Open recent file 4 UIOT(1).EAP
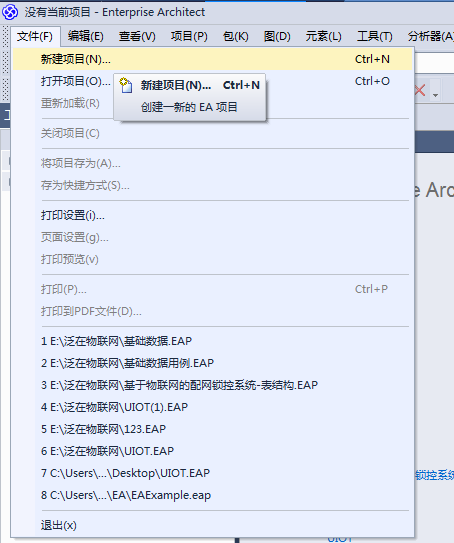The width and height of the screenshot is (454, 543). point(213,407)
